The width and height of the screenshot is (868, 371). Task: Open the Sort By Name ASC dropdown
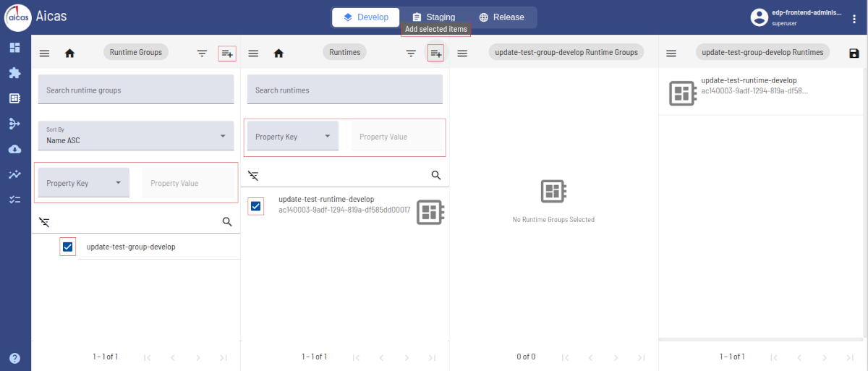(136, 135)
